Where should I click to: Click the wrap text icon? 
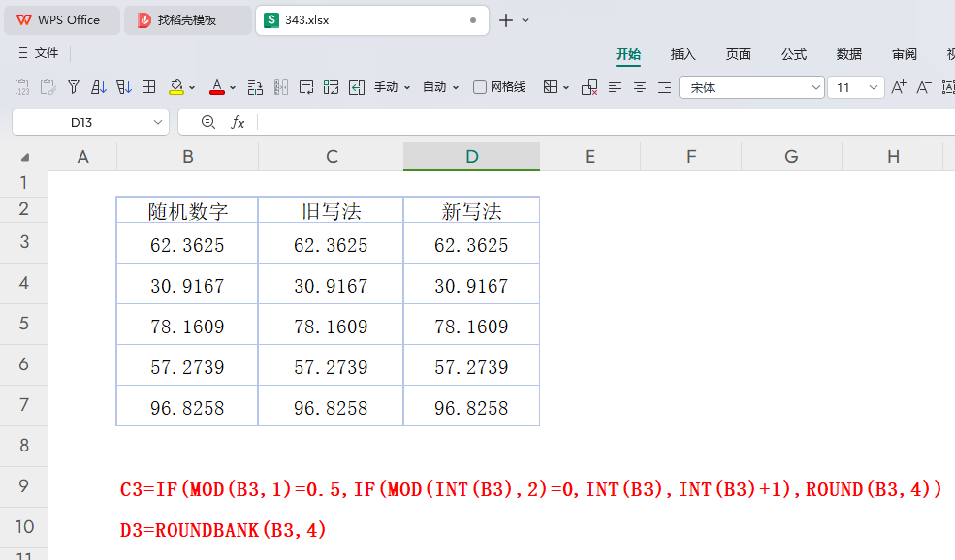(x=306, y=87)
